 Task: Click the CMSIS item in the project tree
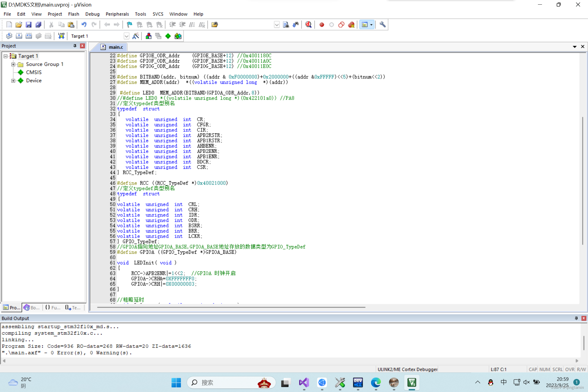pos(34,72)
